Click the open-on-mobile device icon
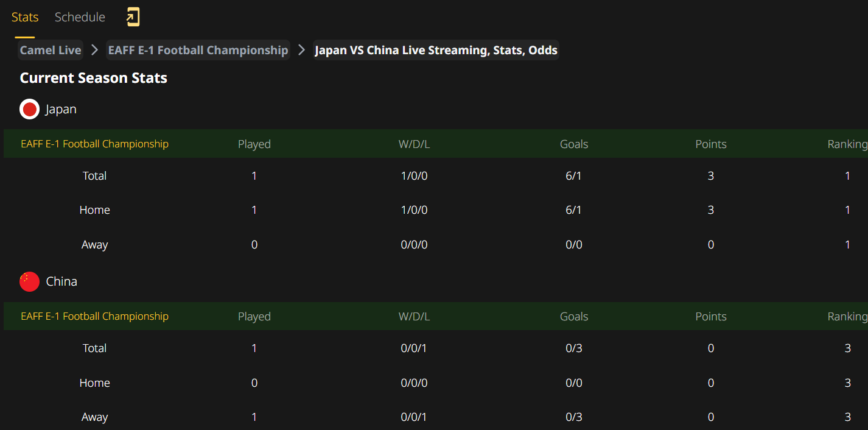Image resolution: width=868 pixels, height=430 pixels. (x=133, y=16)
